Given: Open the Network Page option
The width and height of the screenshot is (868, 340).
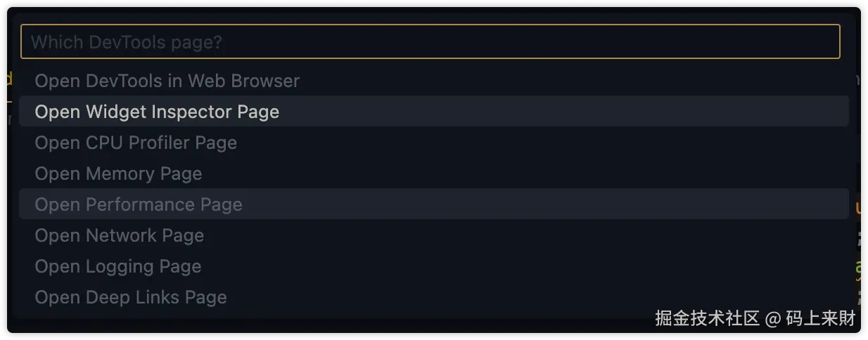Looking at the screenshot, I should point(120,235).
